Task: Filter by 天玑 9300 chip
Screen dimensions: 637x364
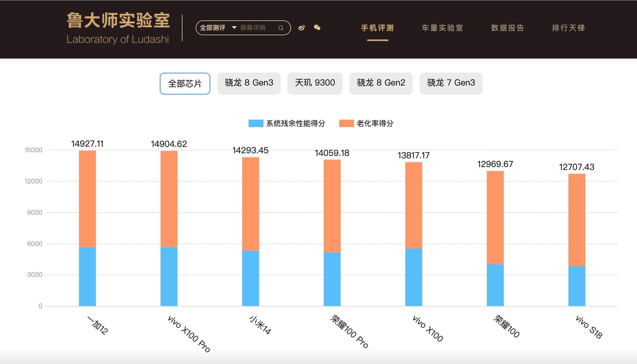Action: coord(315,83)
